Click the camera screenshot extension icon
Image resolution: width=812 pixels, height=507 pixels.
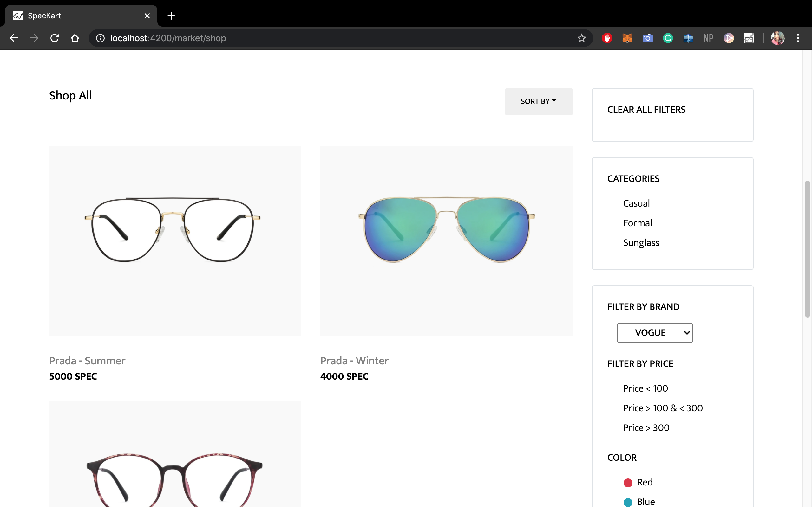(648, 38)
